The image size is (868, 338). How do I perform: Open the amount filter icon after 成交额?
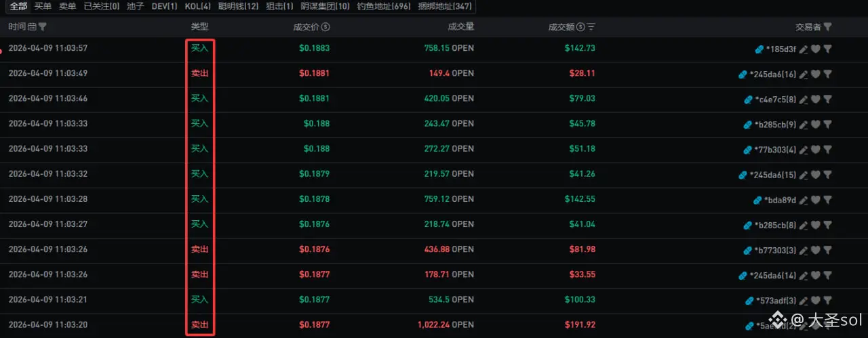591,27
